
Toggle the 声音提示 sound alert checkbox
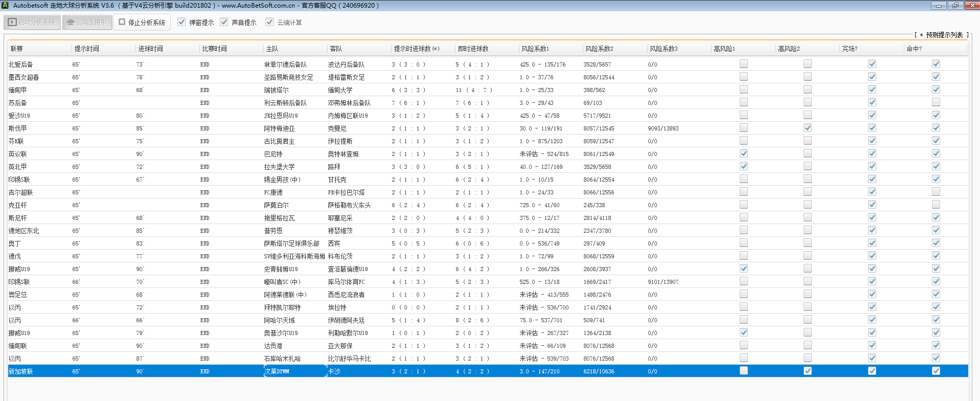[x=224, y=23]
